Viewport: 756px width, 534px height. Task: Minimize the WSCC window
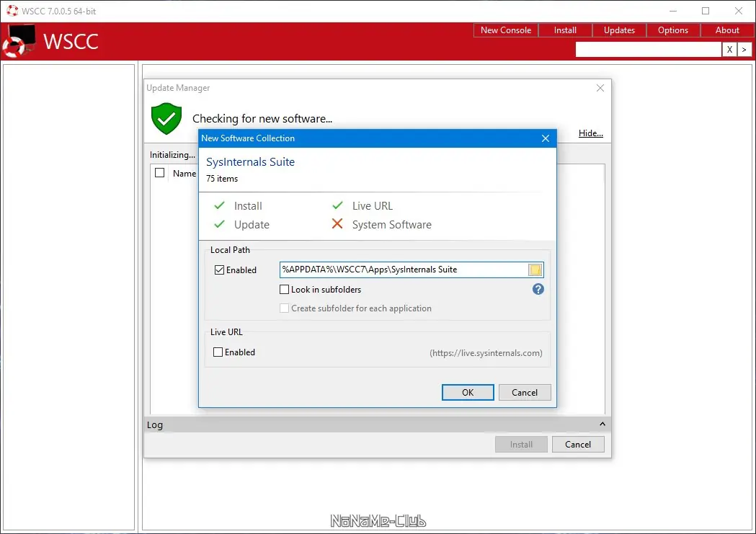[x=673, y=11]
